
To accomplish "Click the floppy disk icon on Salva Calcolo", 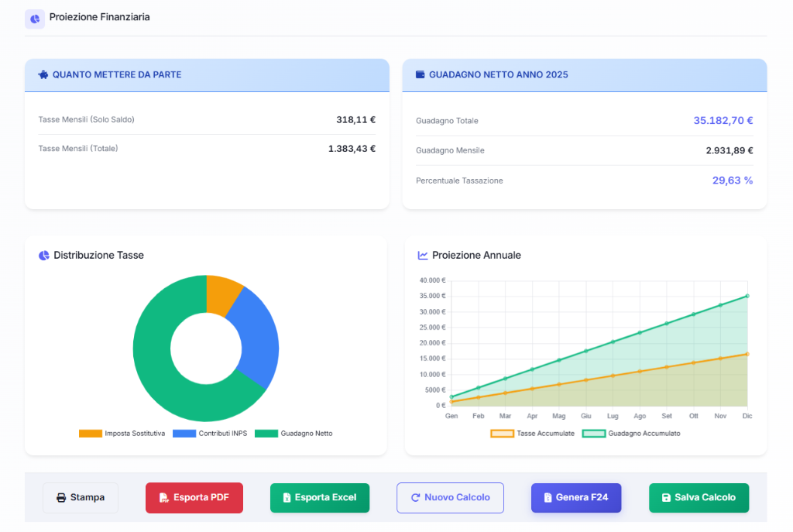I will (666, 498).
